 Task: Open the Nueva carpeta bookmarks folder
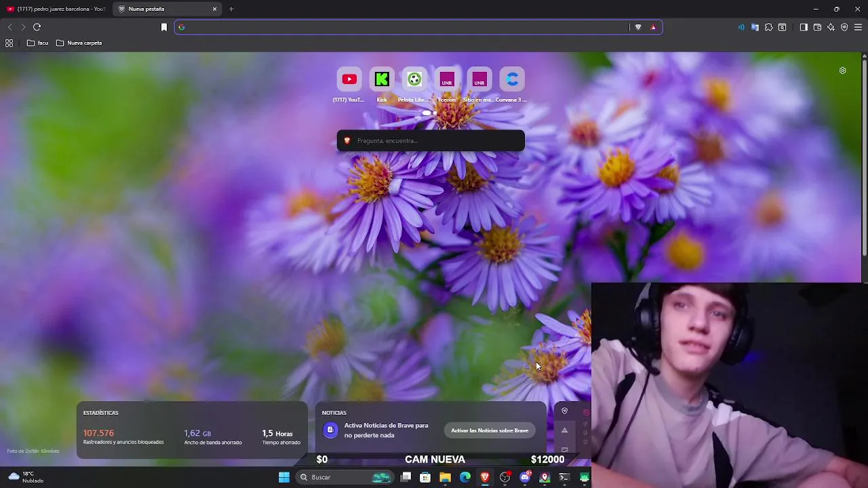click(x=79, y=43)
